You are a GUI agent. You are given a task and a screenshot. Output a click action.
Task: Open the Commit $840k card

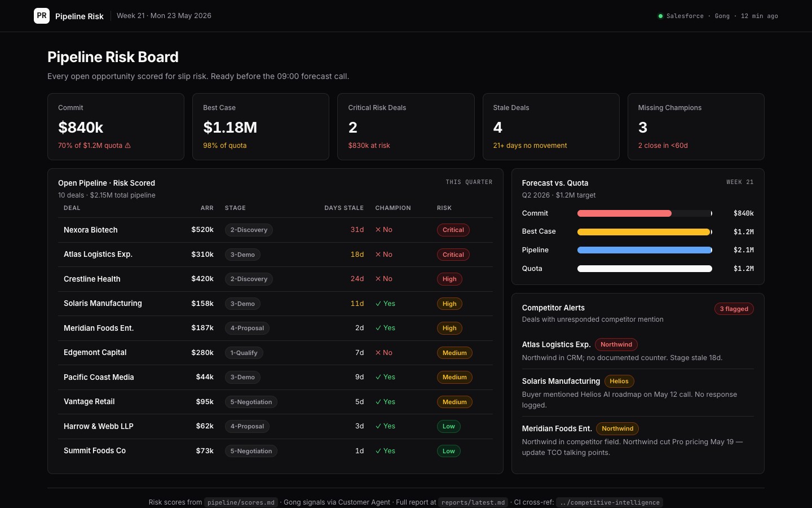tap(116, 126)
